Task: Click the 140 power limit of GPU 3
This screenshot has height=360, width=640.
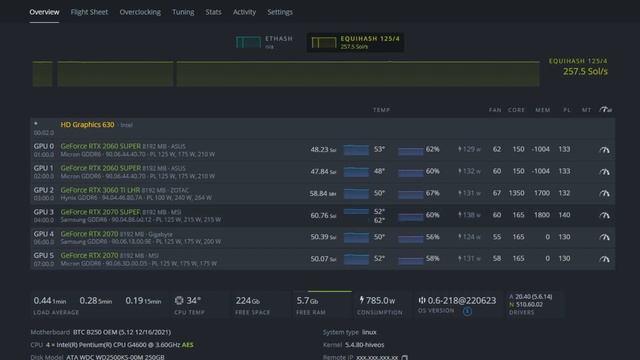Action: (564, 215)
